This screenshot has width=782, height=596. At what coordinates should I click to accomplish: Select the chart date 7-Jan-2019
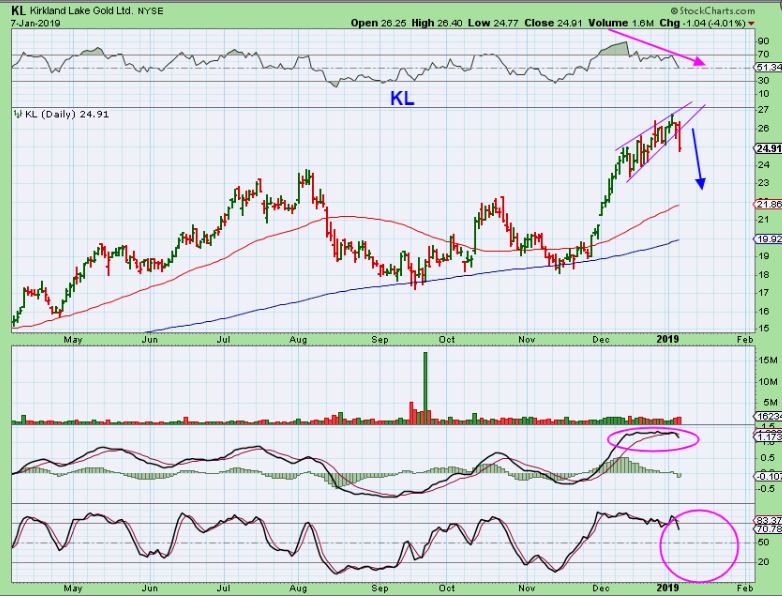pos(36,23)
